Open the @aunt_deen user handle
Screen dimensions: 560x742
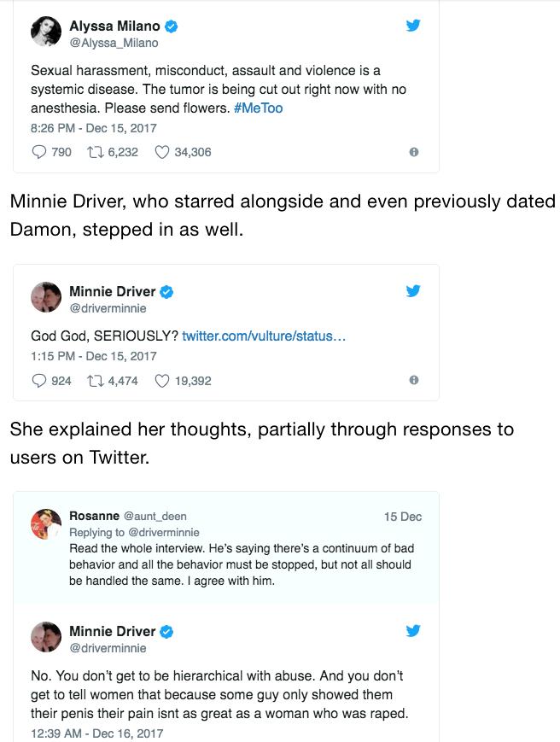(155, 516)
